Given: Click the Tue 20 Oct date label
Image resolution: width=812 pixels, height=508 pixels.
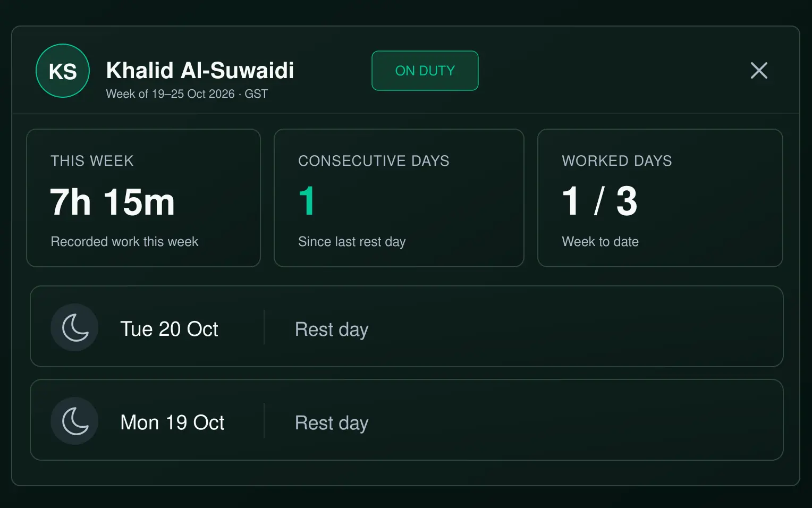Looking at the screenshot, I should tap(170, 329).
